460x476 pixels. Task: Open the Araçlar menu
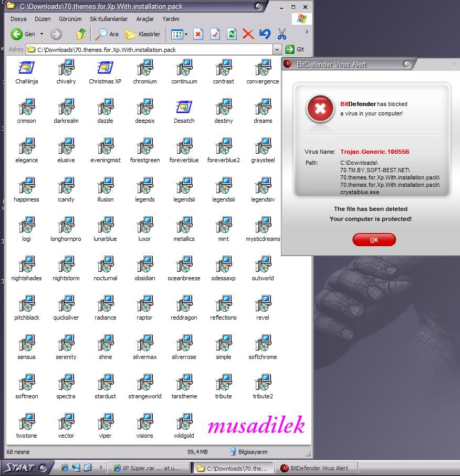click(145, 19)
